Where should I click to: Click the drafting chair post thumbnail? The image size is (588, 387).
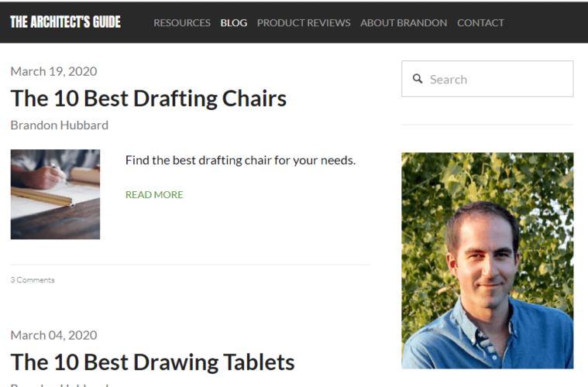55,194
